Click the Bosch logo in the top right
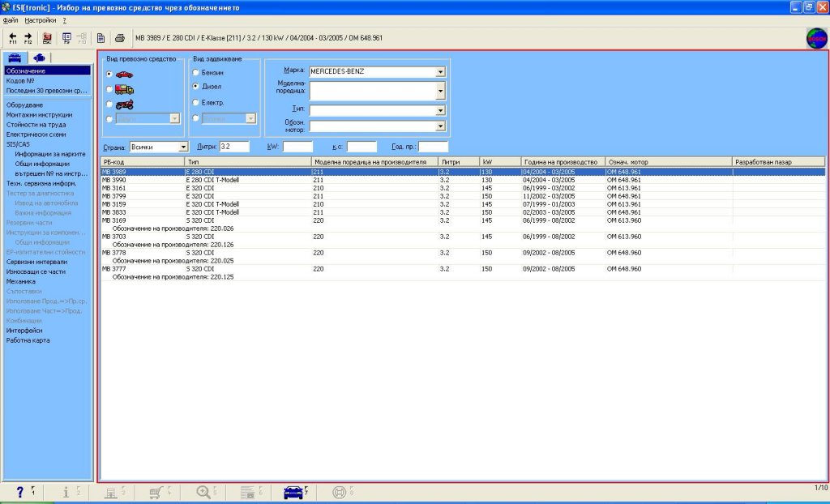 click(815, 38)
